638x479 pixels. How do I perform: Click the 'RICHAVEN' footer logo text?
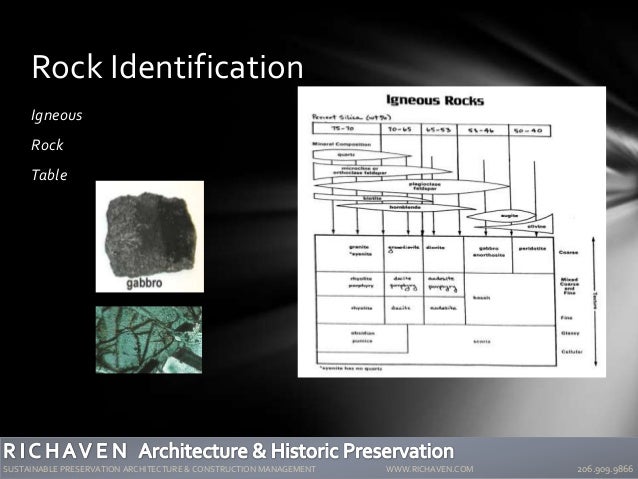[65, 451]
